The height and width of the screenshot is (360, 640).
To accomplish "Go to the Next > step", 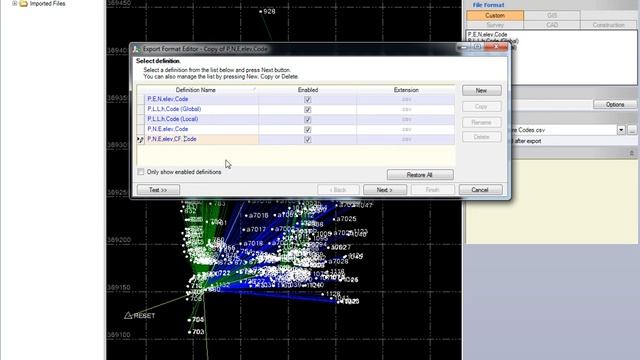I will tap(384, 190).
